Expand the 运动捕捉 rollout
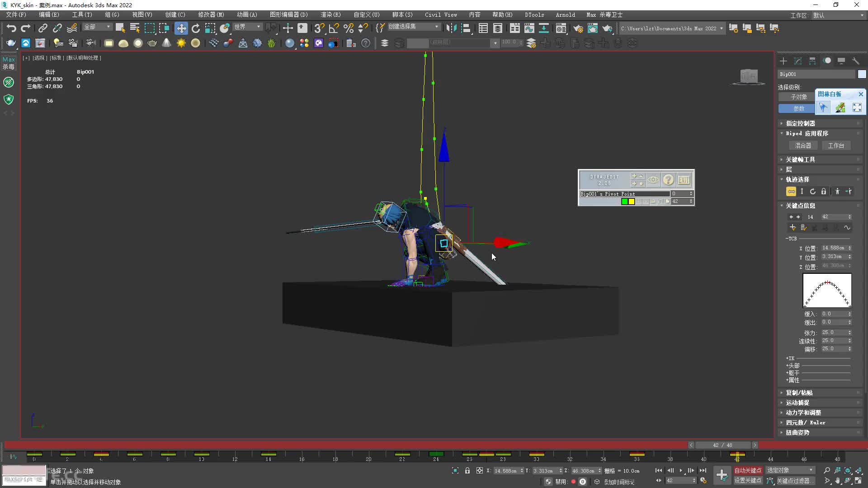This screenshot has height=488, width=868. [797, 403]
